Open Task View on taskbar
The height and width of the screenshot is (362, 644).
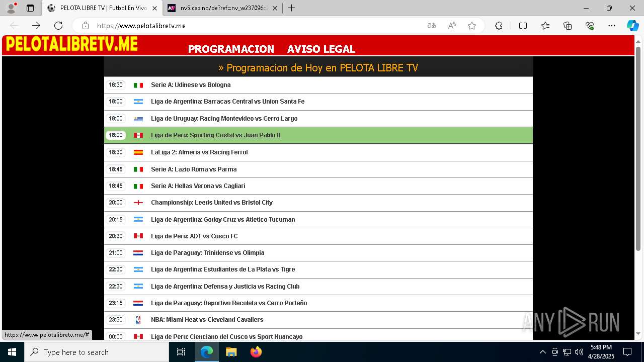(181, 352)
